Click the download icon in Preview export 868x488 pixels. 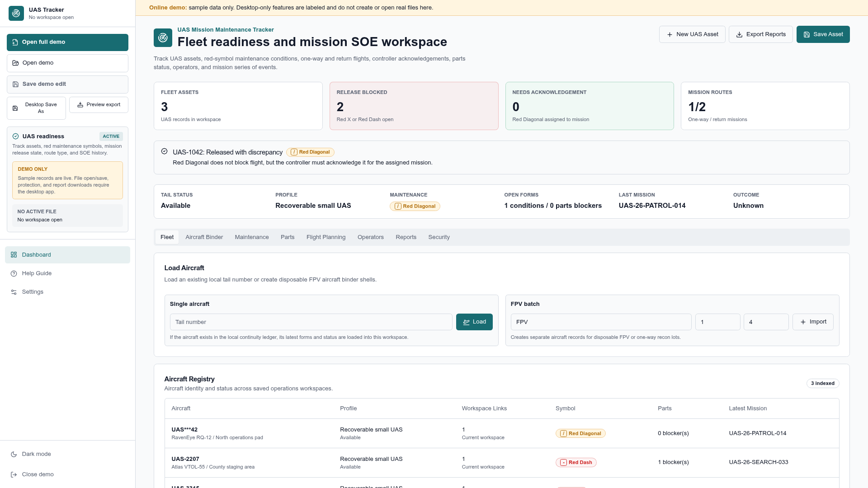[80, 104]
